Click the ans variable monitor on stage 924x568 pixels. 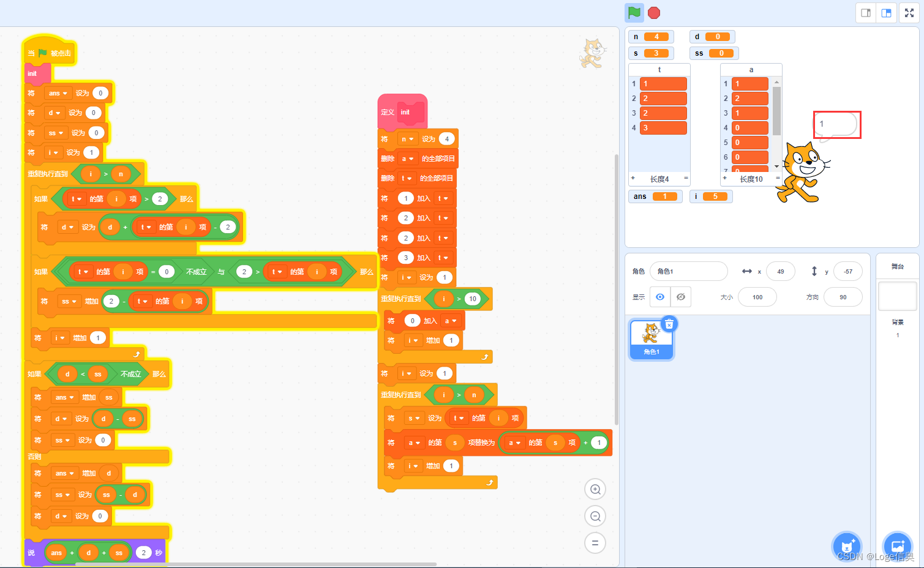[655, 196]
